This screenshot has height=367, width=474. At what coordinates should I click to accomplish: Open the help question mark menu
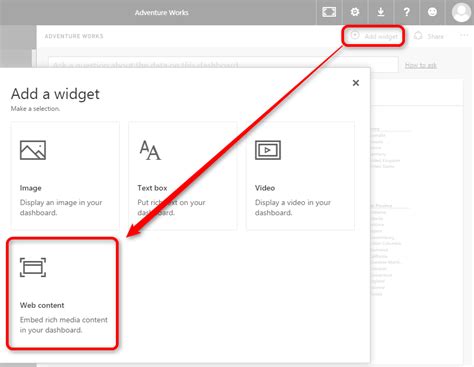tap(406, 12)
